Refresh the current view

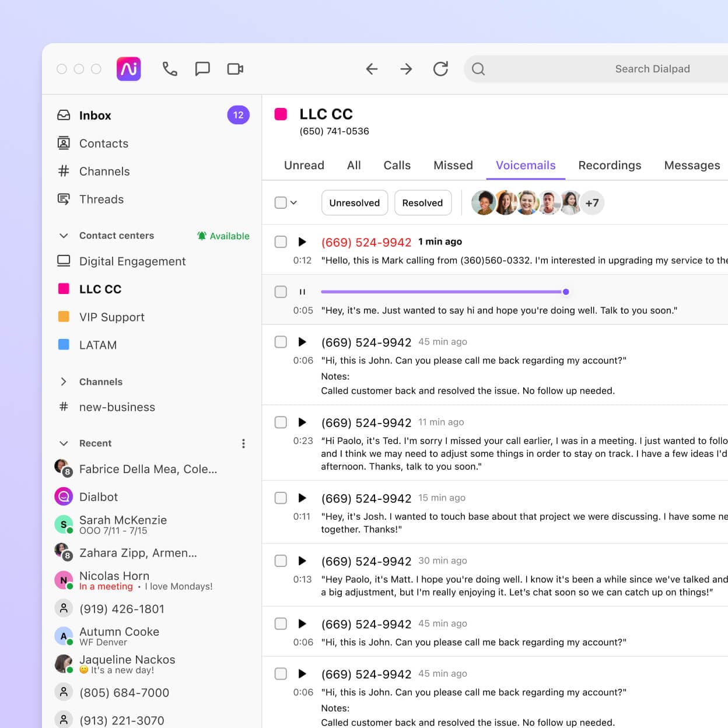[x=441, y=69]
